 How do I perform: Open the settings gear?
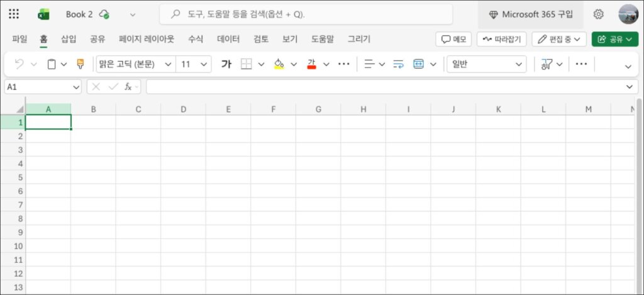click(599, 14)
